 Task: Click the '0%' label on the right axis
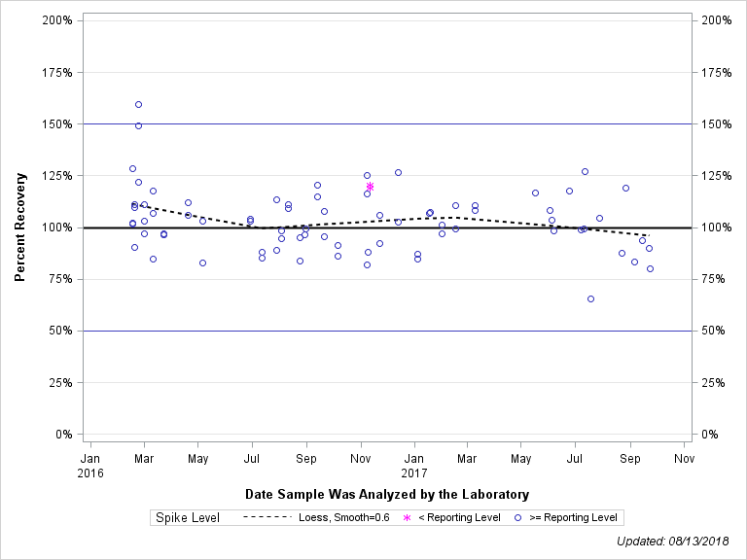pos(710,435)
